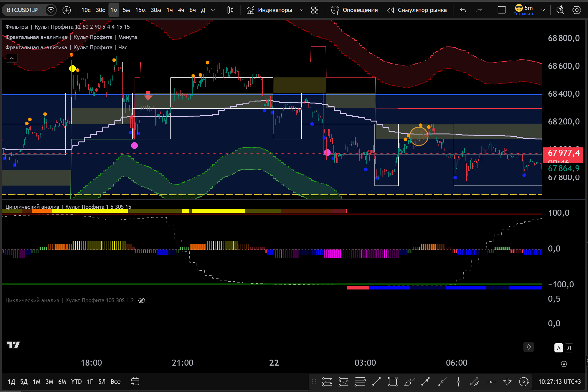This screenshot has width=588, height=392.
Task: Toggle visibility of hidden cyclic analysis indicator
Action: pos(141,300)
